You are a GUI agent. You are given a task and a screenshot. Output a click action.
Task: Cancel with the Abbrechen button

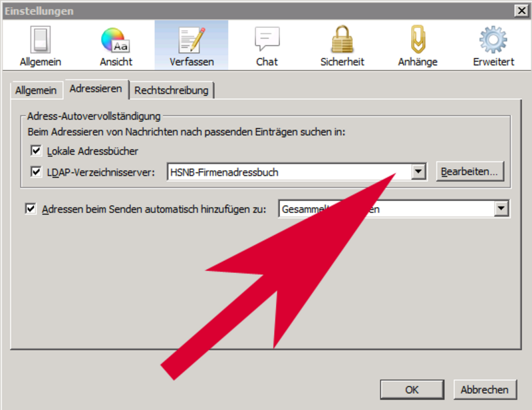tap(485, 389)
